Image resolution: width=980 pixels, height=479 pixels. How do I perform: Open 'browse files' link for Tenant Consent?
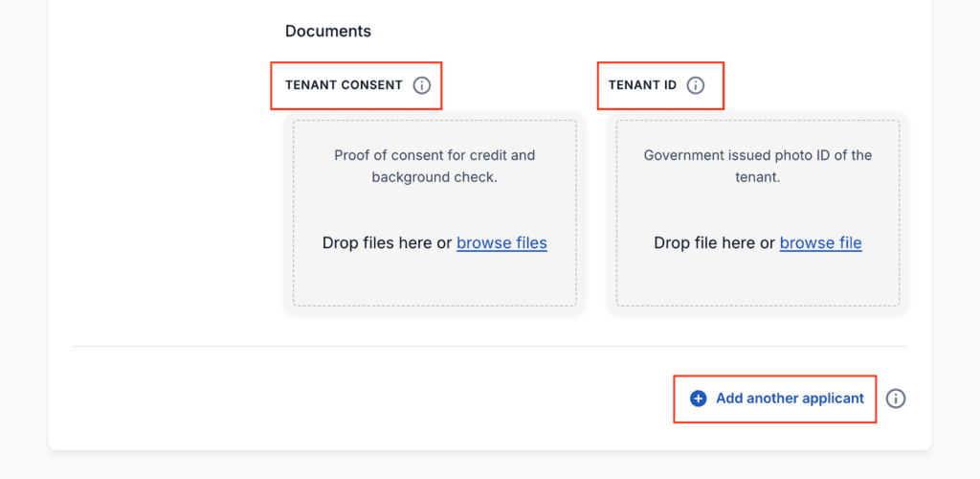tap(501, 243)
